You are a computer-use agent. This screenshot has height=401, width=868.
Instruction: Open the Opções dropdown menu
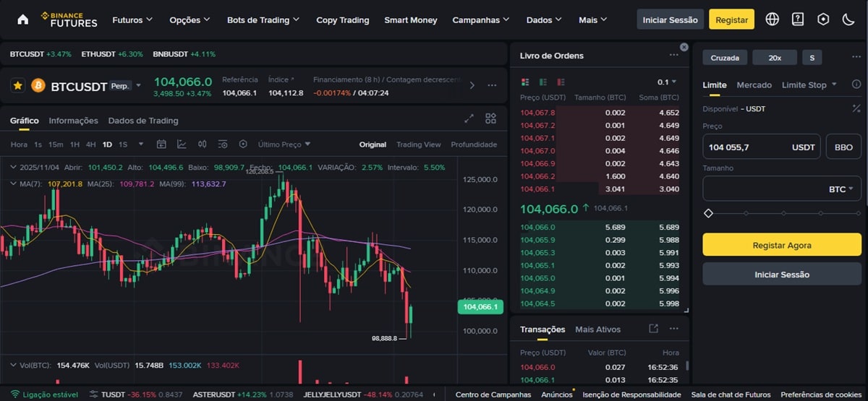point(190,20)
